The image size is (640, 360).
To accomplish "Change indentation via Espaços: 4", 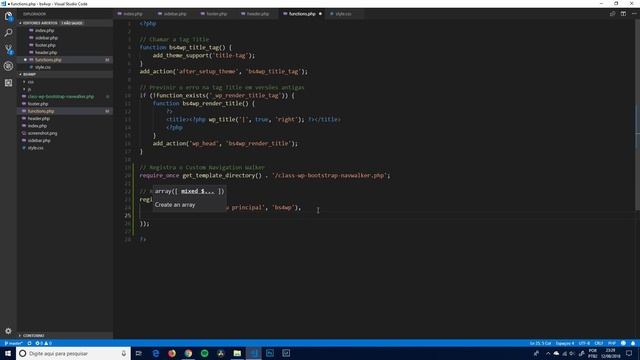I will [565, 343].
